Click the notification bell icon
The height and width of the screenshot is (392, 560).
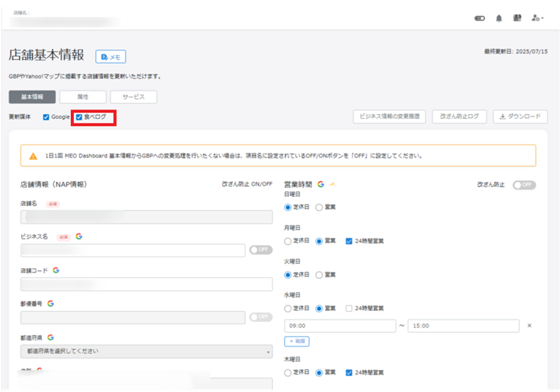tap(499, 18)
